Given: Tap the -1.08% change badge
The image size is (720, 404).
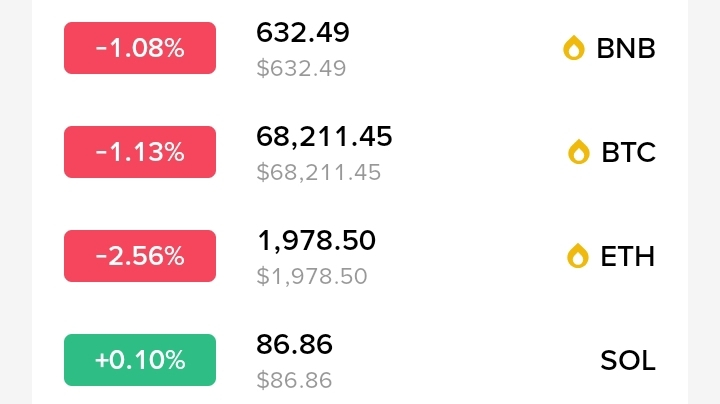Looking at the screenshot, I should pyautogui.click(x=140, y=48).
